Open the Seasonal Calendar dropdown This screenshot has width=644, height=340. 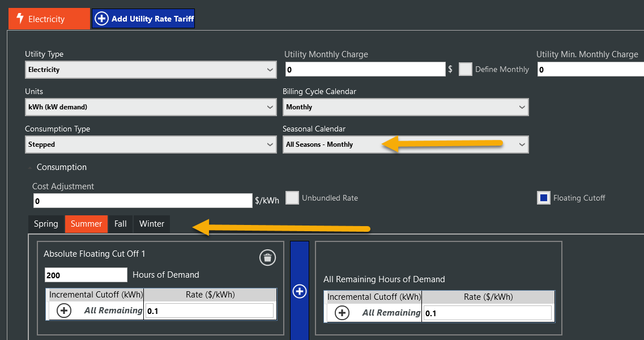point(405,144)
